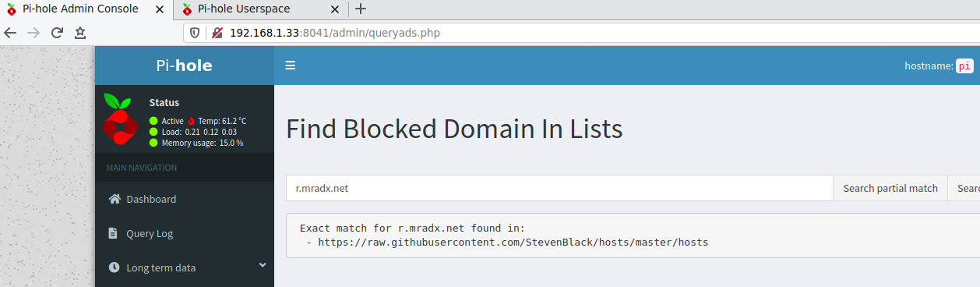Open the Query Log file icon

(x=113, y=233)
